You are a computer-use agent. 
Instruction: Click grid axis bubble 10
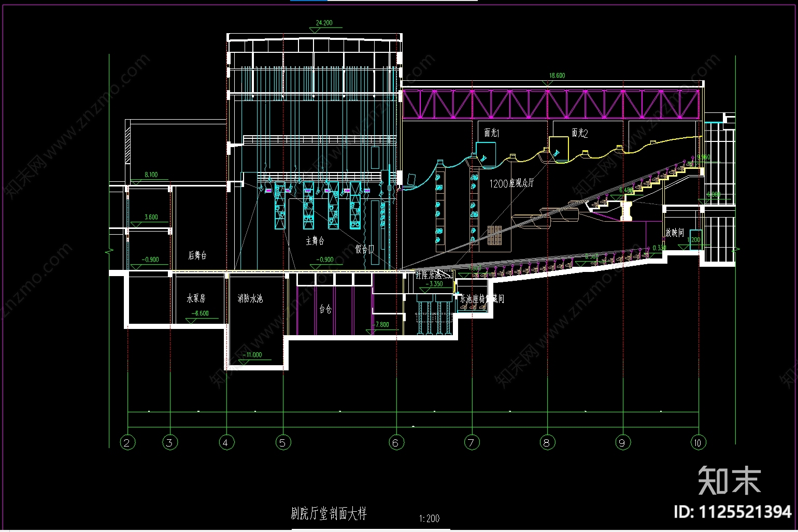(697, 442)
